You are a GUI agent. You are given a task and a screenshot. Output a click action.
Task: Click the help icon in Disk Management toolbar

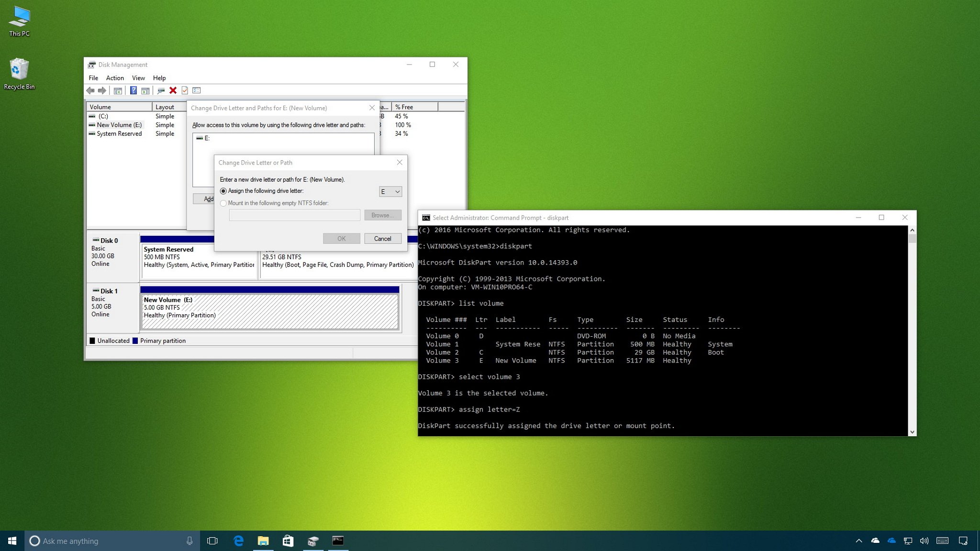(x=133, y=90)
